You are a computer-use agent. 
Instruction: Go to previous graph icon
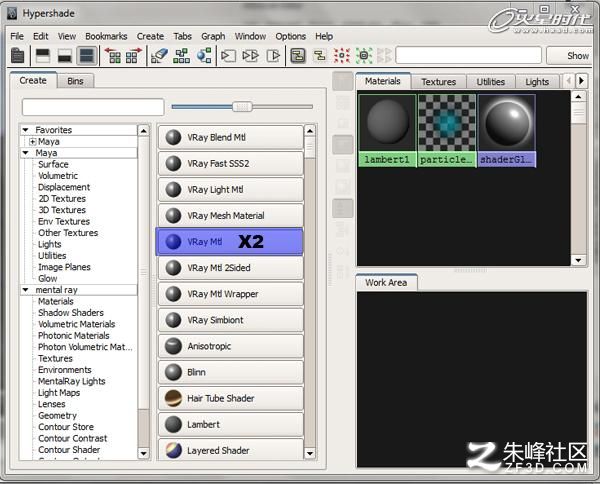point(113,56)
